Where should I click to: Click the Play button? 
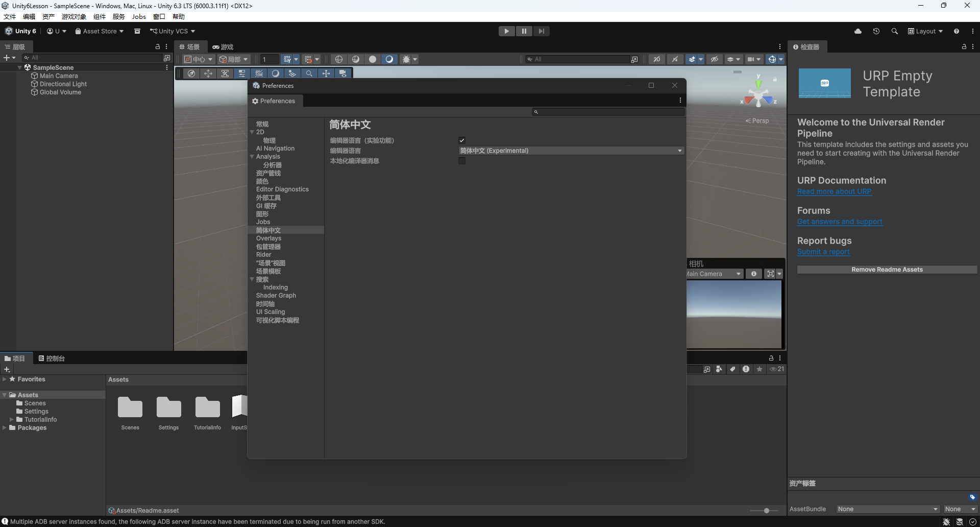tap(506, 31)
